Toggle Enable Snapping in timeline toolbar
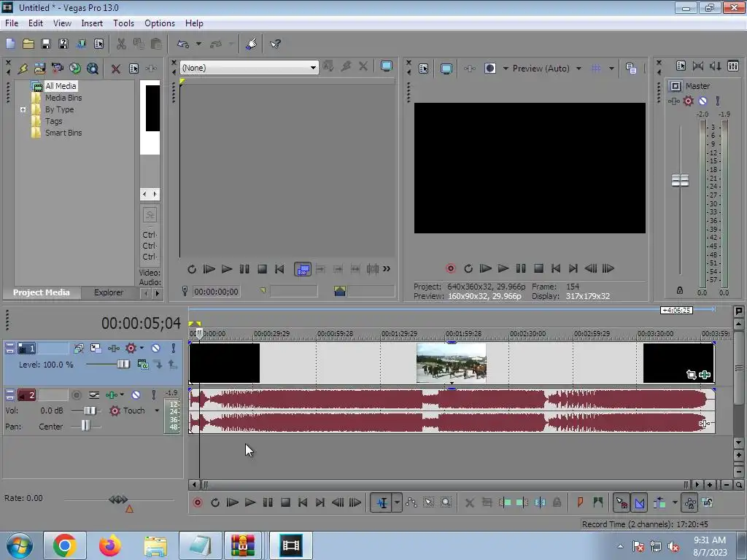The height and width of the screenshot is (560, 747). point(622,502)
